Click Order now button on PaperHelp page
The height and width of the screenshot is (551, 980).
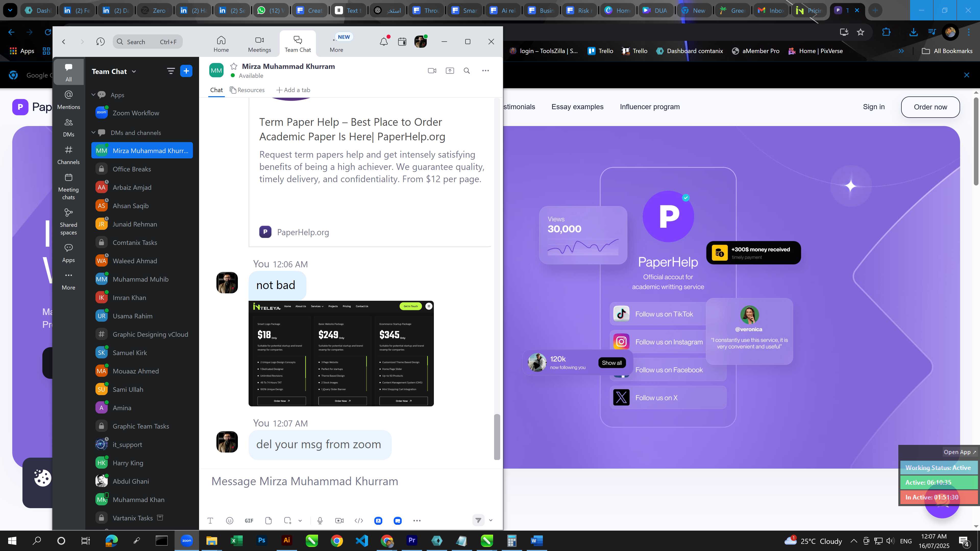[x=930, y=107]
